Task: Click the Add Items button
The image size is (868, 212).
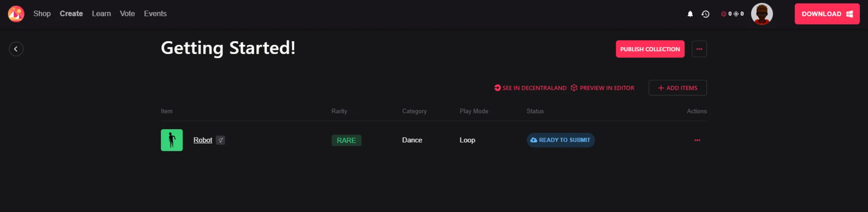Action: pos(677,88)
